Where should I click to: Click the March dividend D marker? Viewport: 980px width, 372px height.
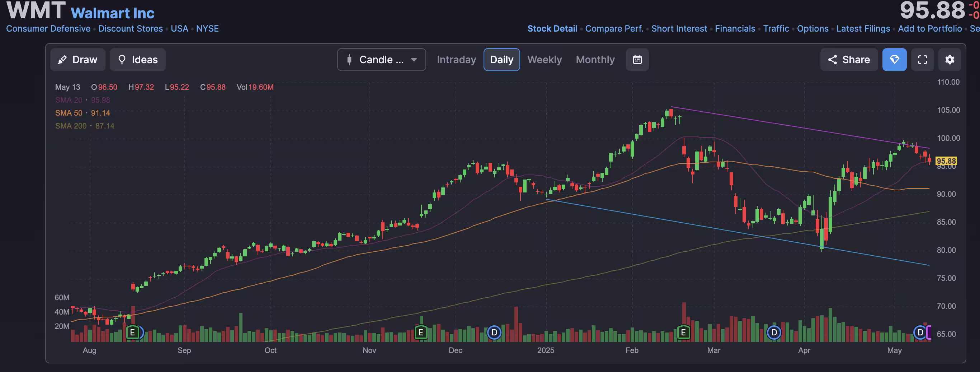(x=774, y=333)
